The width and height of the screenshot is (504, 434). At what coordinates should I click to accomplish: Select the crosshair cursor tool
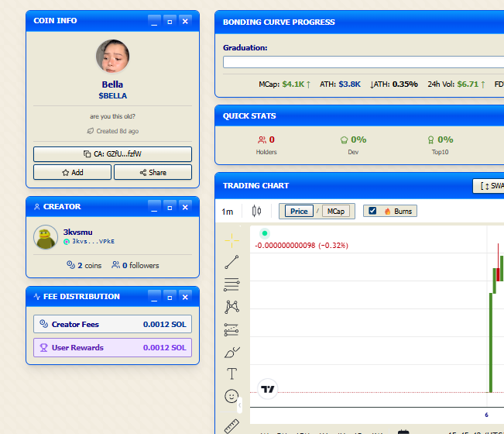[x=231, y=240]
